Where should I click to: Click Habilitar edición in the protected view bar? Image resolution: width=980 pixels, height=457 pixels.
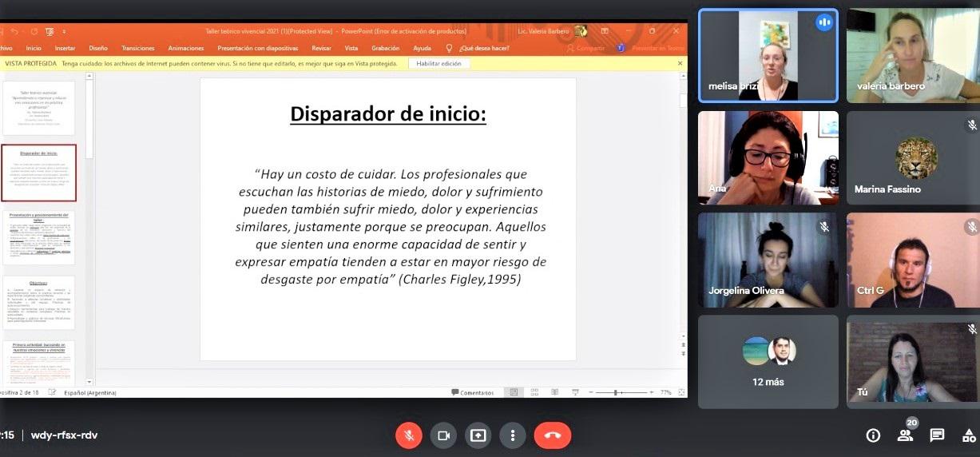(x=439, y=63)
